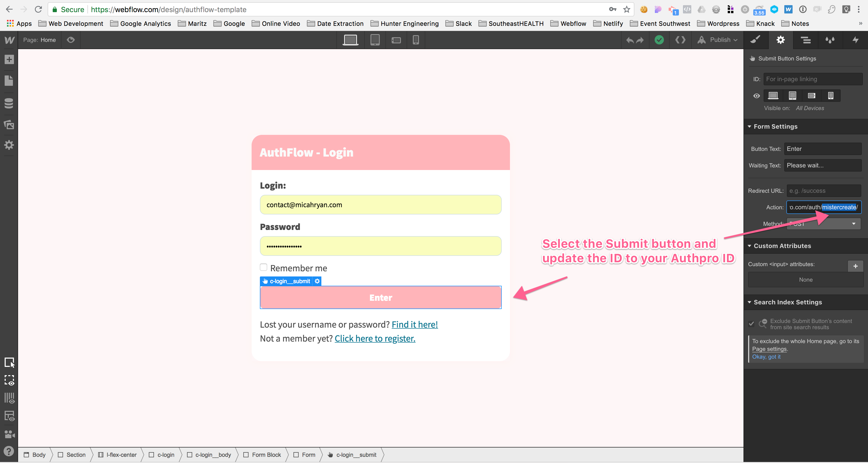Switch to the Style Manager droplets tab
868x463 pixels.
click(830, 40)
